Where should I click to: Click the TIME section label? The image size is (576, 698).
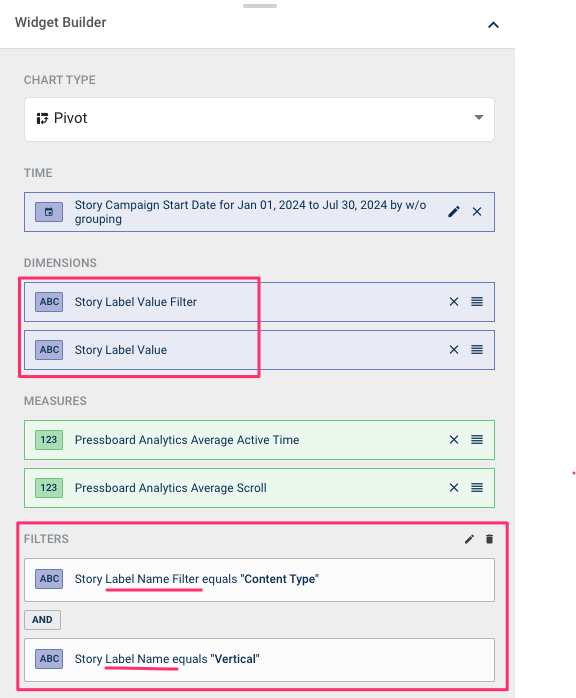[x=38, y=173]
